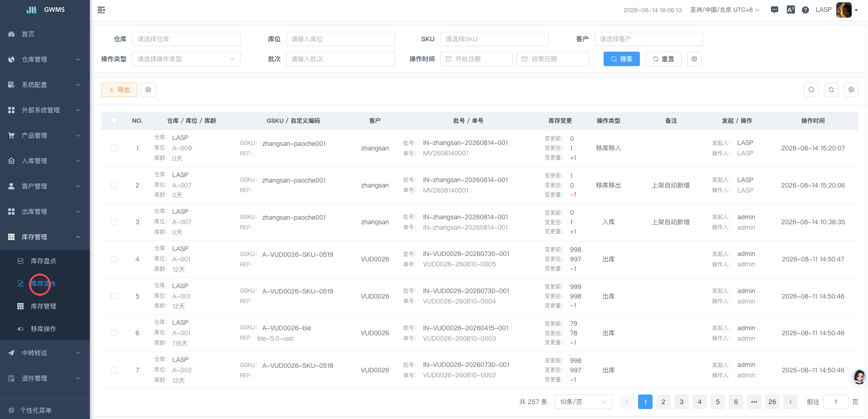This screenshot has width=868, height=419.
Task: Click the 库存盘点 checkmark icon
Action: 20,261
